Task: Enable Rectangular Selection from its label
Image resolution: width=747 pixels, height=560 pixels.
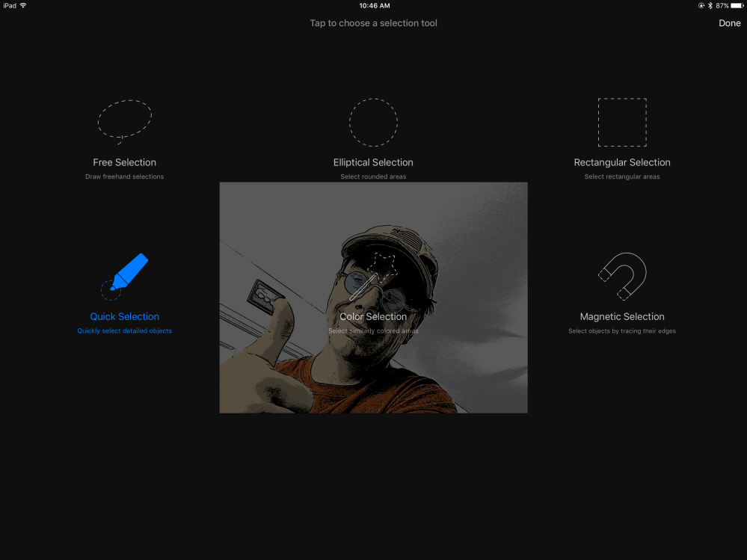Action: [x=622, y=162]
